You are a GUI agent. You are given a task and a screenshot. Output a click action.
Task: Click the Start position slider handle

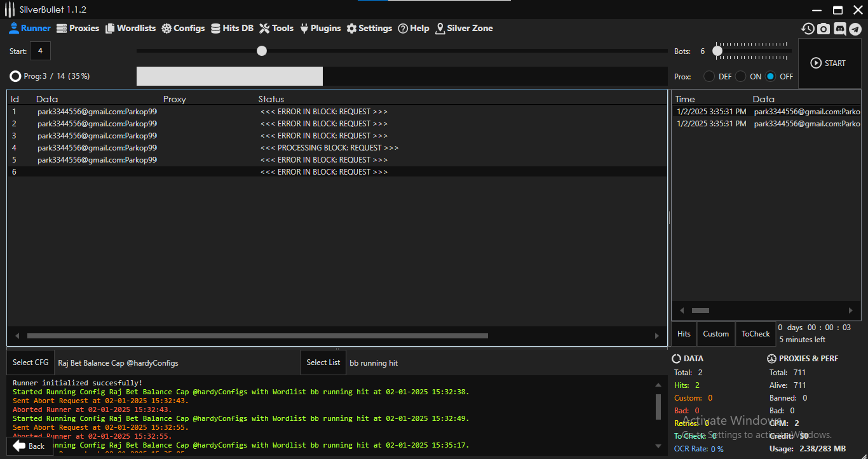click(x=262, y=51)
